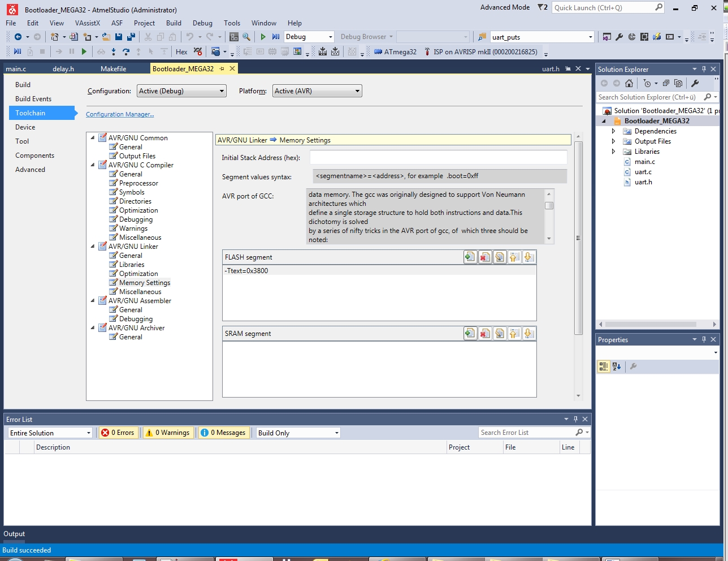Viewport: 728px width, 561px height.
Task: Click the Save floppy-disk icon
Action: pyautogui.click(x=119, y=37)
